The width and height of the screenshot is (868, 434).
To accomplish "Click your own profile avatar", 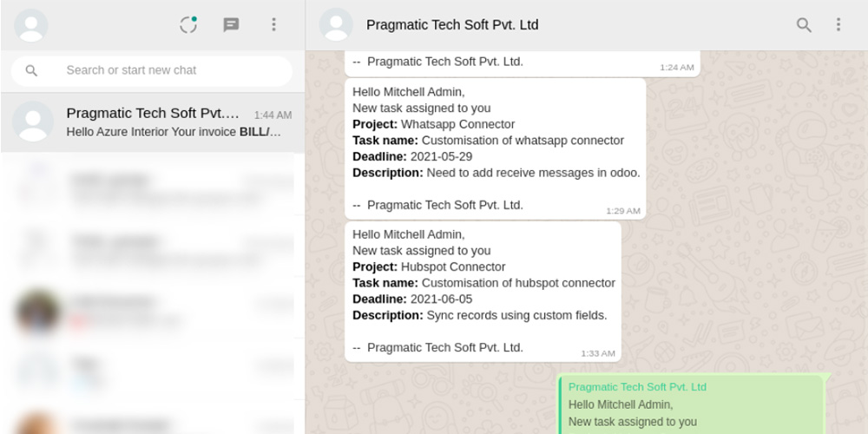I will [31, 25].
